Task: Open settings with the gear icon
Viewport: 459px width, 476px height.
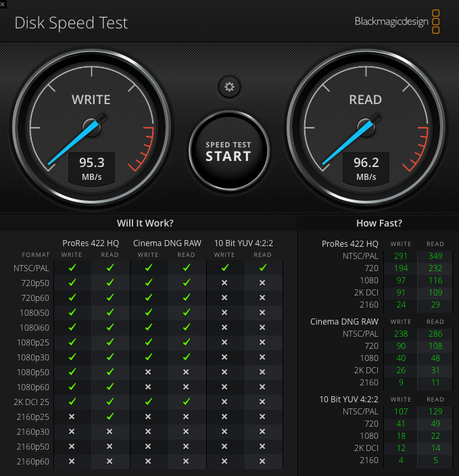Action: pyautogui.click(x=229, y=87)
